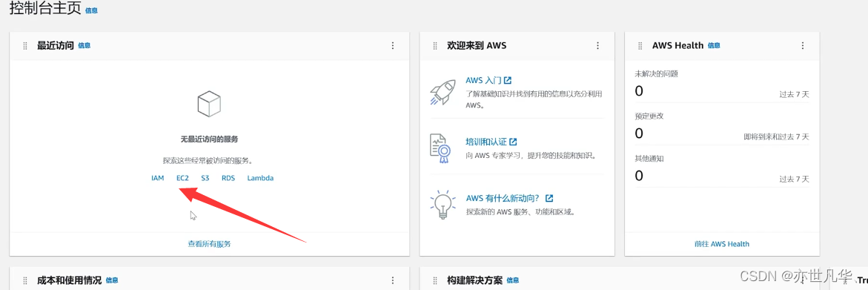Open the IAM service link
The height and width of the screenshot is (290, 868).
157,178
